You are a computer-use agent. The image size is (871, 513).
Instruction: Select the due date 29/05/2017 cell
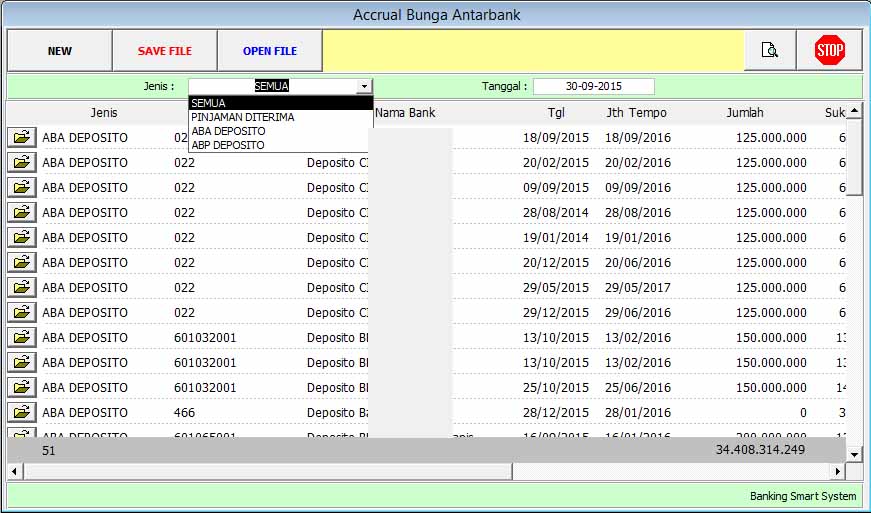tap(638, 288)
